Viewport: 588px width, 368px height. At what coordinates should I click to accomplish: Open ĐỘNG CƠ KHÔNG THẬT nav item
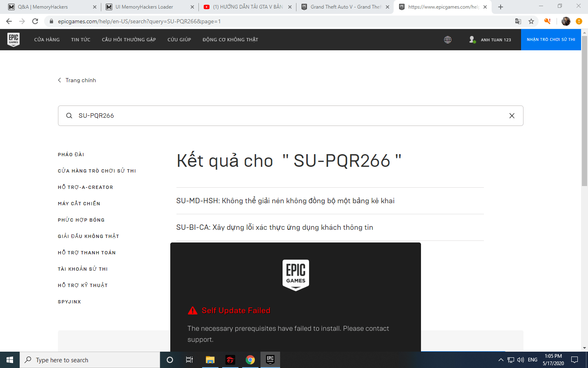pyautogui.click(x=230, y=40)
